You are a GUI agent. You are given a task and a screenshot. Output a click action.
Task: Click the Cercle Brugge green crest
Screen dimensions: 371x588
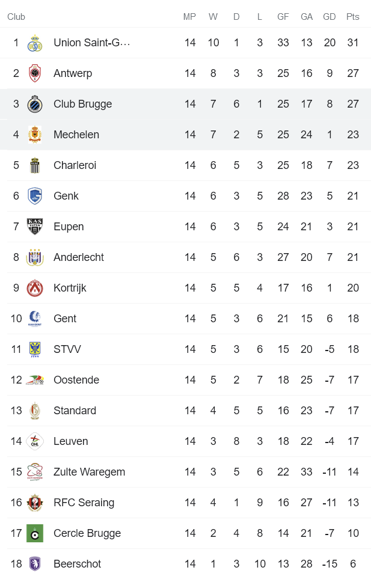coord(35,533)
